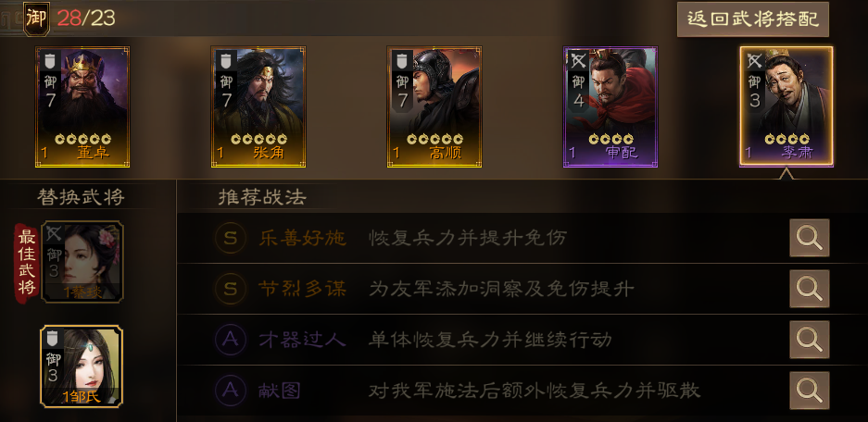868x422 pixels.
Task: Select the 董卓 general card
Action: pyautogui.click(x=82, y=106)
